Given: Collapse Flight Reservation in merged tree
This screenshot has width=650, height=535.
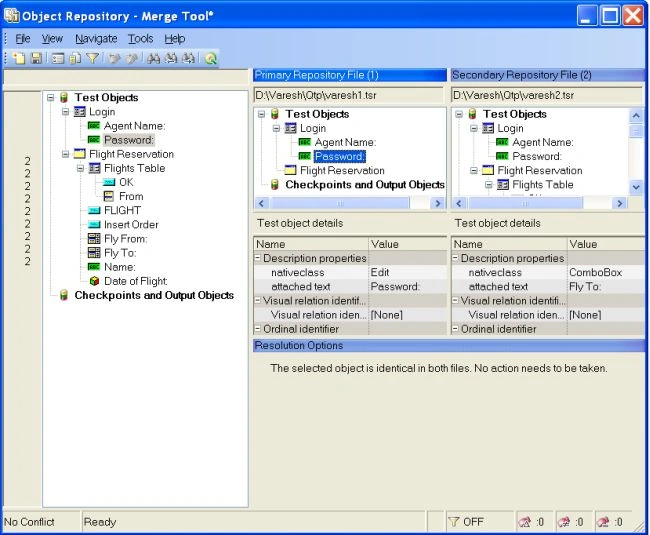Looking at the screenshot, I should pyautogui.click(x=65, y=154).
